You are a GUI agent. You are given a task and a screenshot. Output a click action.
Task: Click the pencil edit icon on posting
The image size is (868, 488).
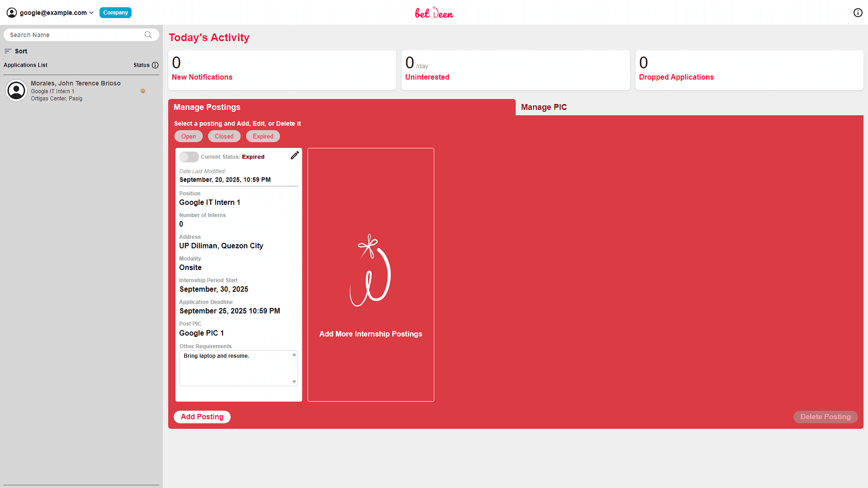[294, 156]
